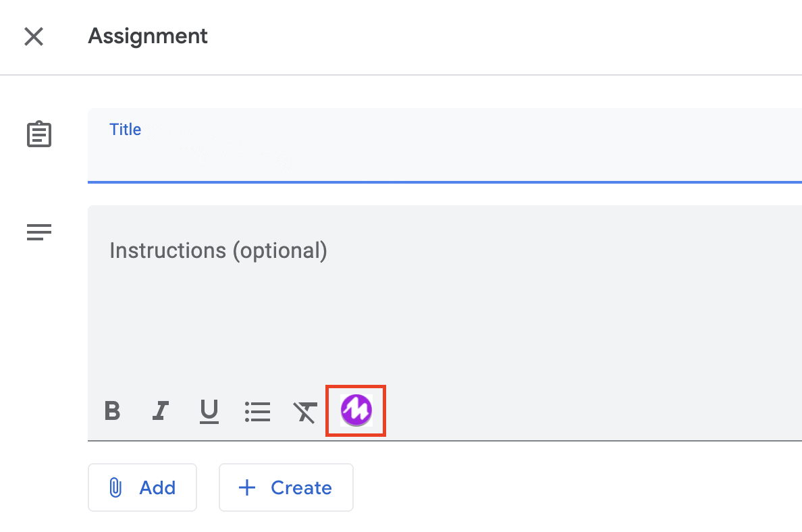
Task: Click the blue Title label
Action: coord(126,130)
